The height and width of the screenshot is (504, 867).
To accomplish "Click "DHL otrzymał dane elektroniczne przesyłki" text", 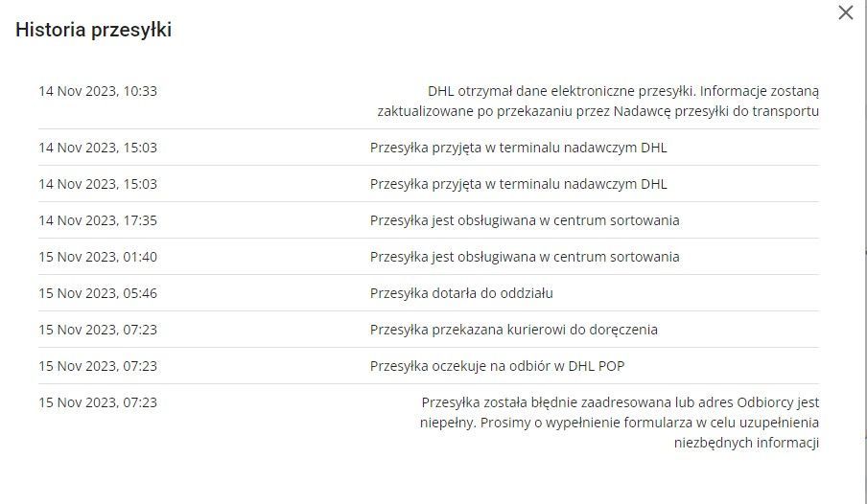I will click(561, 92).
